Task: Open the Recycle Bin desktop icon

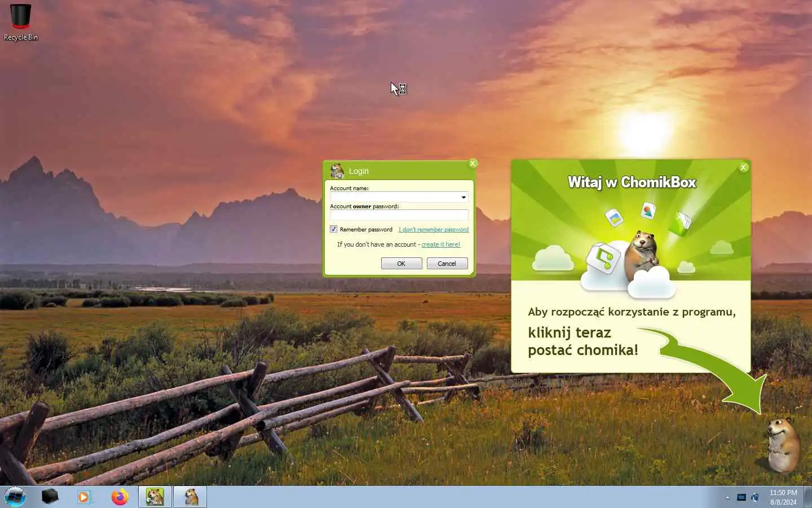Action: [x=21, y=23]
